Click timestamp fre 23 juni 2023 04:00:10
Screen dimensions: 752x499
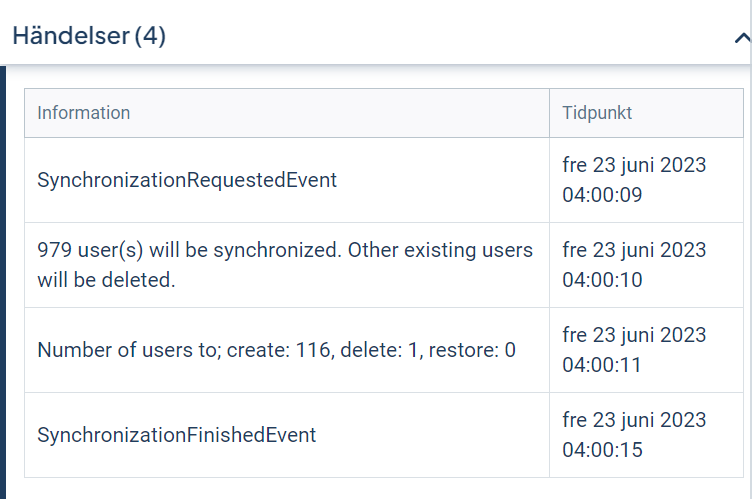point(634,265)
